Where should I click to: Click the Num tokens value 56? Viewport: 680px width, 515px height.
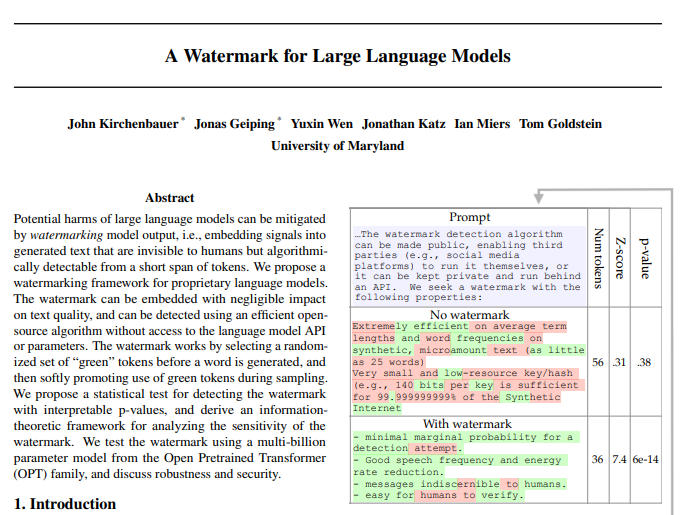pos(598,362)
